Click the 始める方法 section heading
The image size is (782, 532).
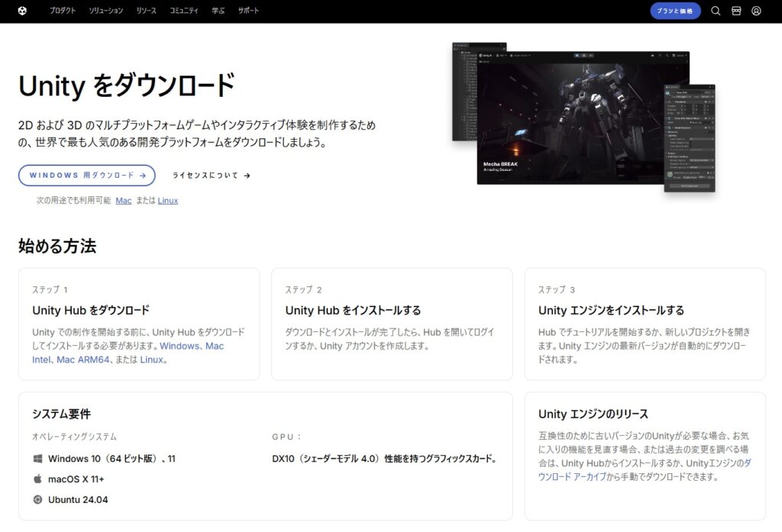[x=57, y=246]
